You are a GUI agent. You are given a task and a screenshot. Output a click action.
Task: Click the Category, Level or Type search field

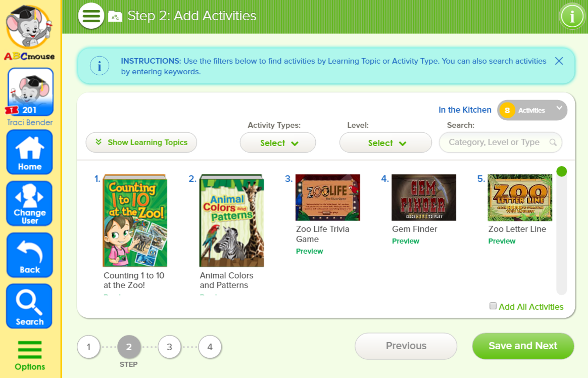coord(495,143)
